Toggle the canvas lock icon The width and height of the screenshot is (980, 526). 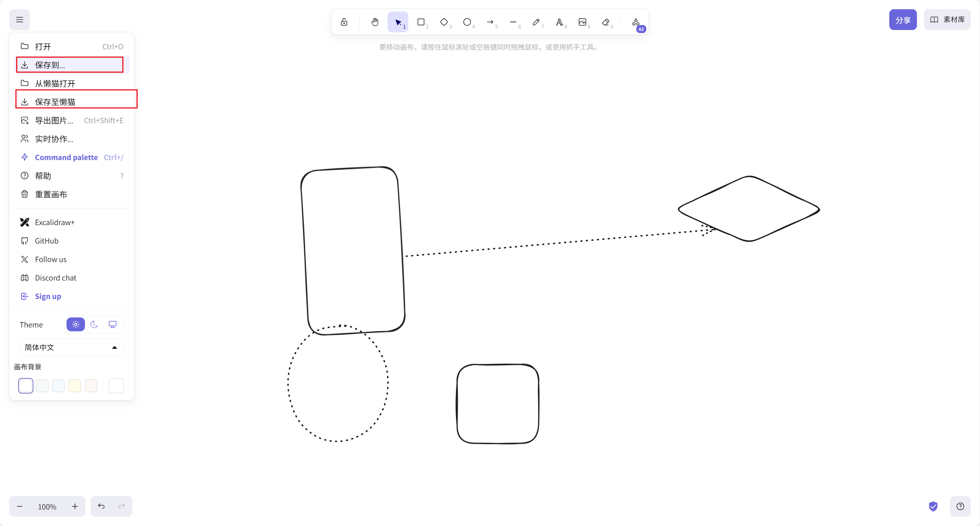344,22
